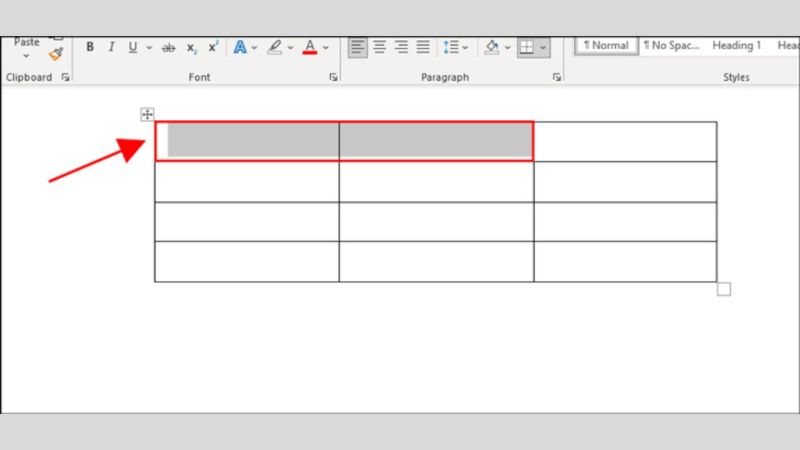Align text right
Image resolution: width=800 pixels, height=450 pixels.
402,47
